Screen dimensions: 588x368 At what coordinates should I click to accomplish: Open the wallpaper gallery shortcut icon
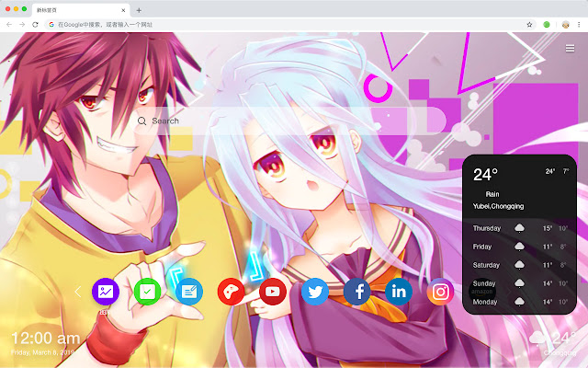coord(106,292)
